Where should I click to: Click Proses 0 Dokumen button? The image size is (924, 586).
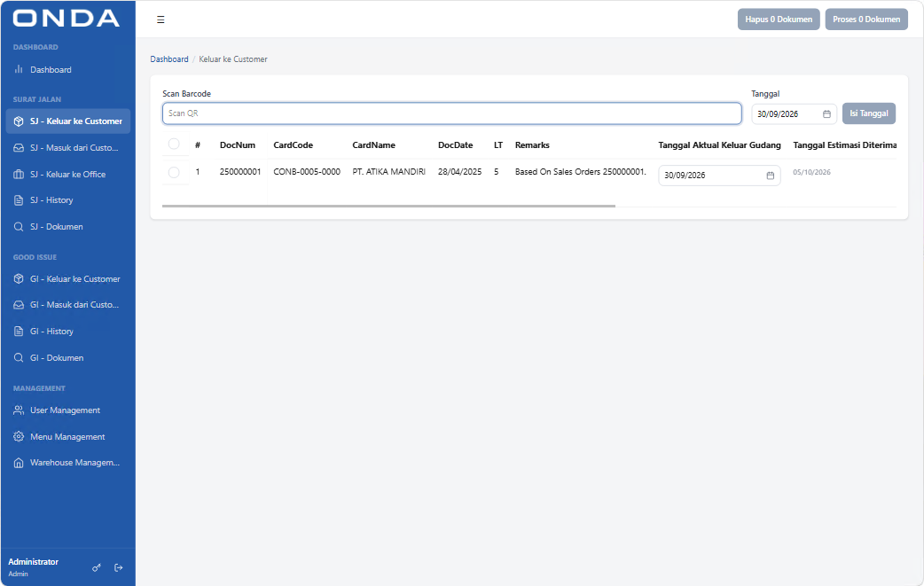(x=866, y=20)
